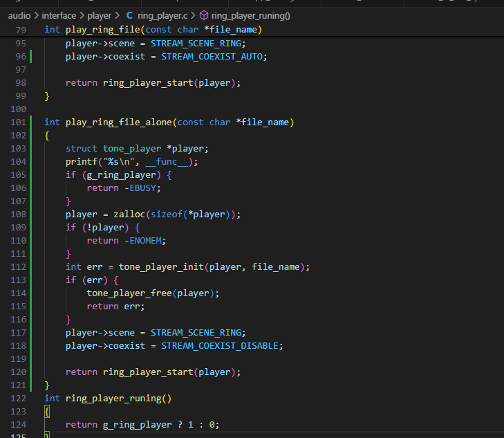504x438 pixels.
Task: Click the C file icon in breadcrumb
Action: pos(129,15)
